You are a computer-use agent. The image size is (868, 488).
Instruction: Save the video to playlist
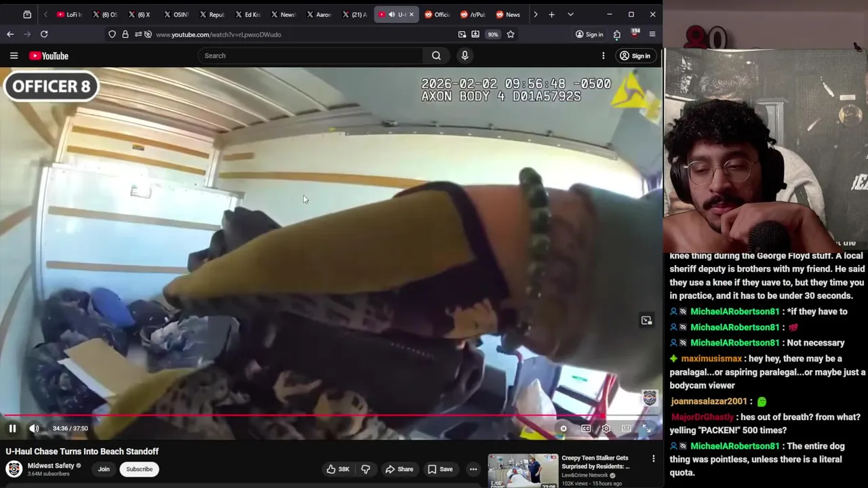(439, 469)
